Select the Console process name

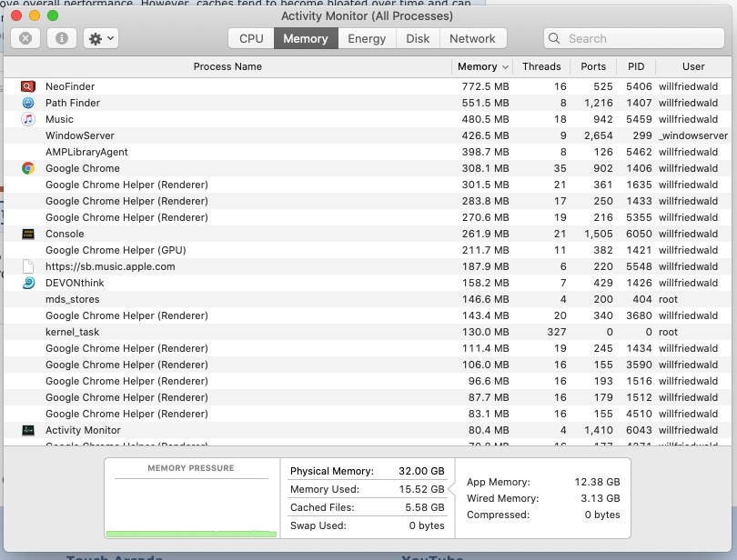pyautogui.click(x=65, y=234)
